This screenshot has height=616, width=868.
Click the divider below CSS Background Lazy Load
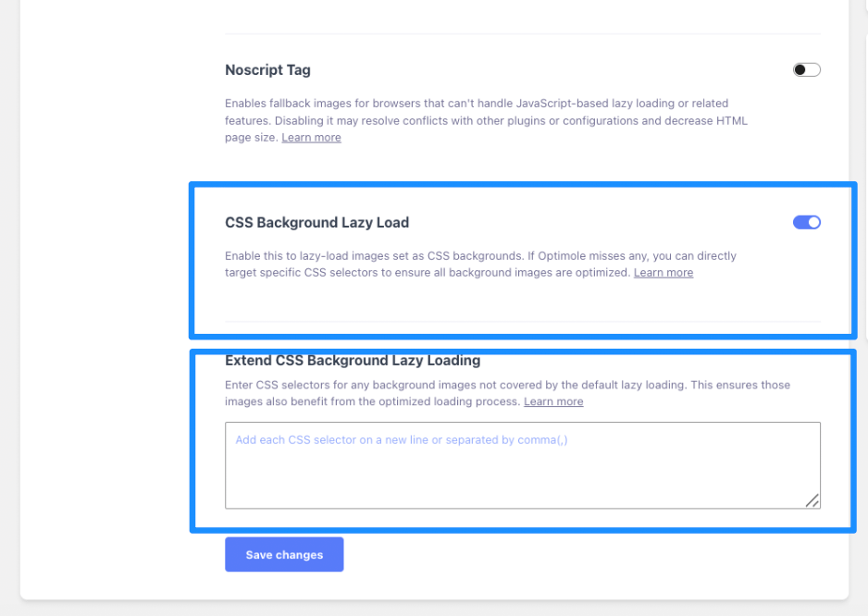(x=523, y=322)
